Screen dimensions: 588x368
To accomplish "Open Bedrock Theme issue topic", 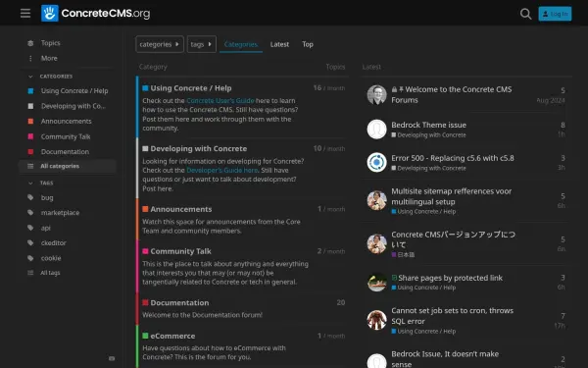I will (428, 125).
